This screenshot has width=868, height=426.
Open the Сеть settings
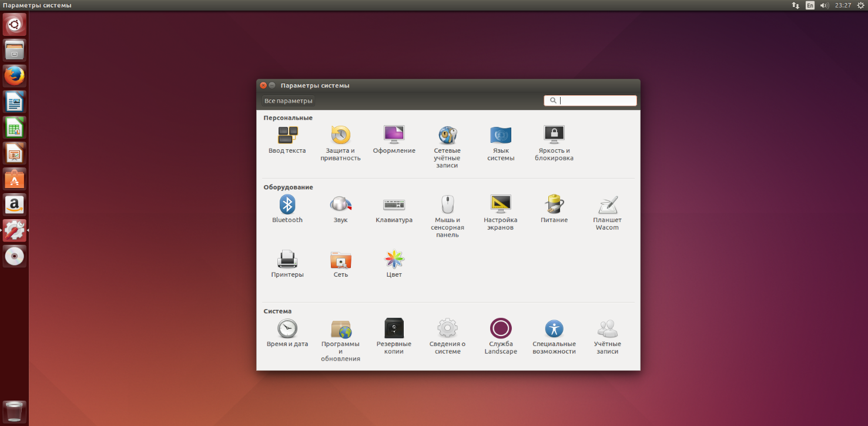point(340,264)
